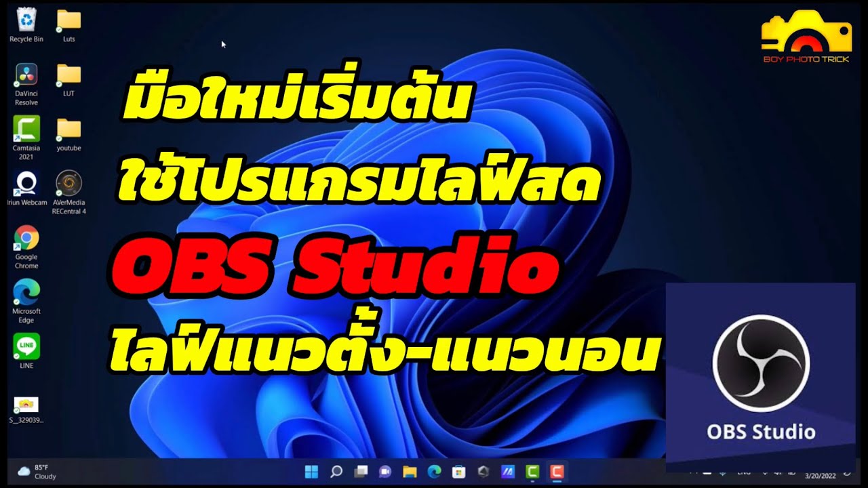Screen dimensions: 868x488
Task: Open File Explorer from taskbar
Action: click(x=409, y=472)
